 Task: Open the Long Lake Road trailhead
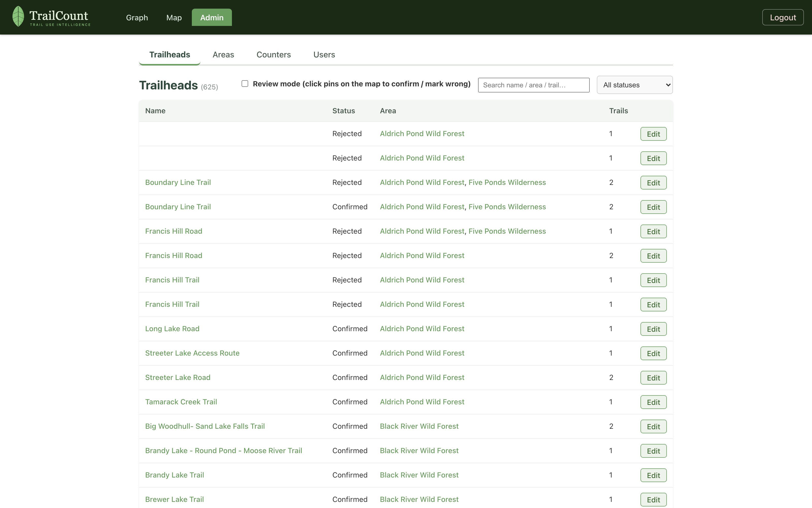coord(172,329)
